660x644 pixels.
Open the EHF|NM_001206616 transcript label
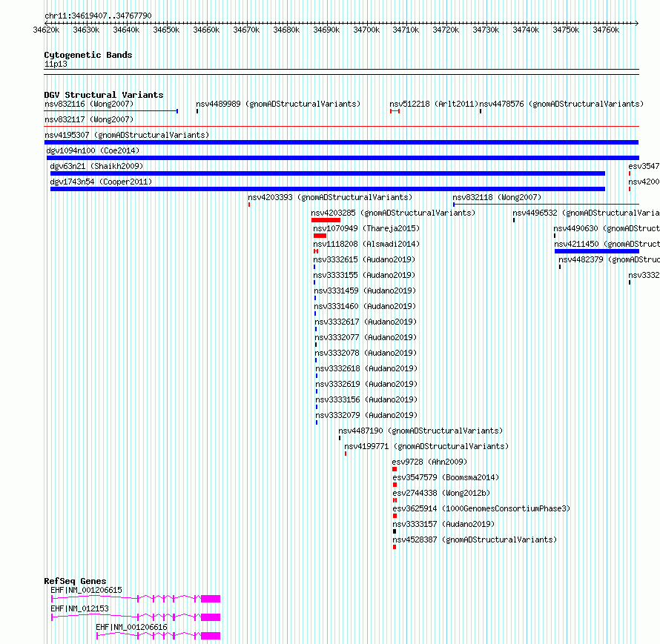click(x=132, y=627)
